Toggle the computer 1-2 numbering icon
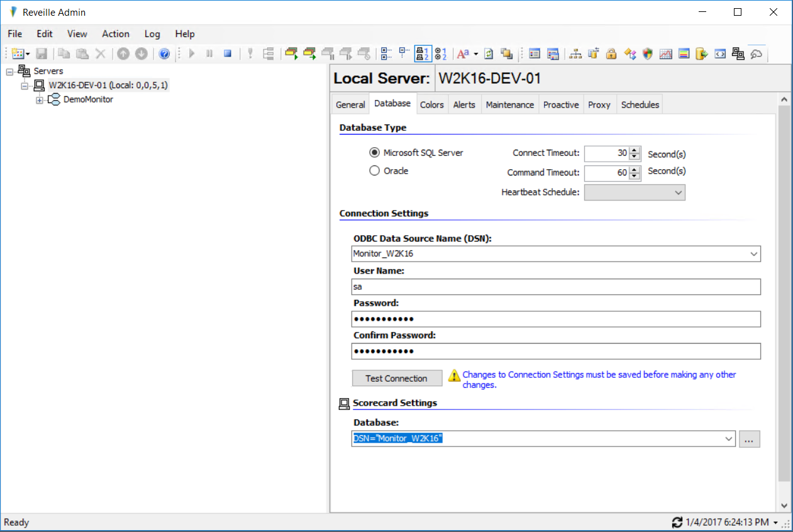Screen dimensions: 793x532 pyautogui.click(x=423, y=54)
